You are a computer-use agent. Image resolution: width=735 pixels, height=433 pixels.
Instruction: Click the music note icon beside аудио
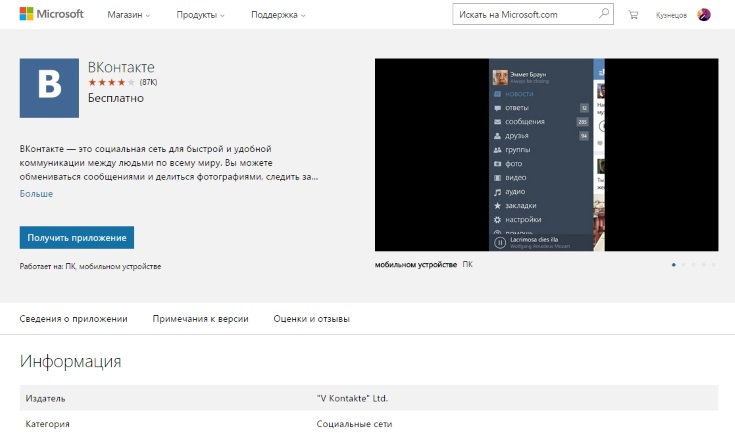click(x=497, y=192)
